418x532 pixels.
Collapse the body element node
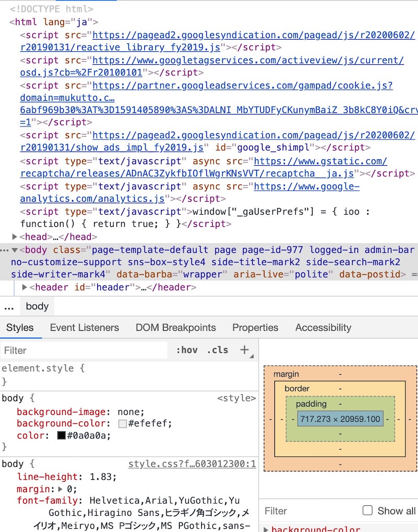15,250
